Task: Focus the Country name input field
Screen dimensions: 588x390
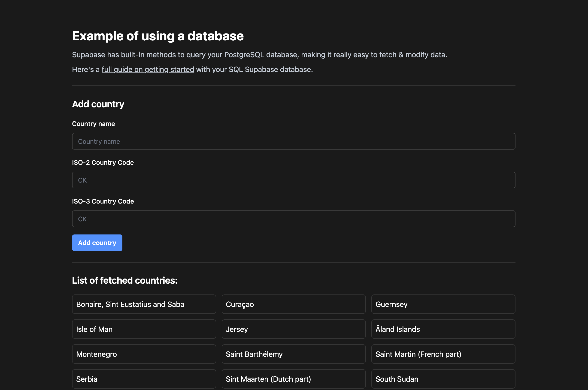Action: coord(294,141)
